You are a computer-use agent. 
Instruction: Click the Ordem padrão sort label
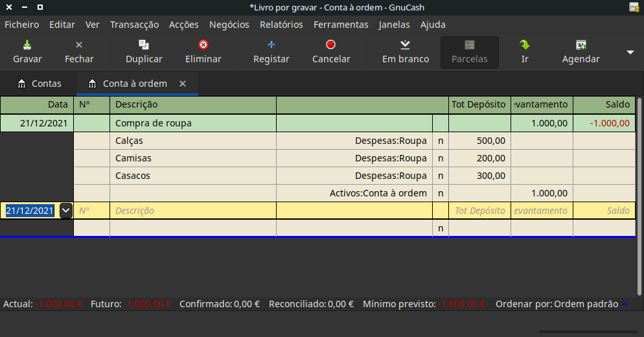click(586, 304)
